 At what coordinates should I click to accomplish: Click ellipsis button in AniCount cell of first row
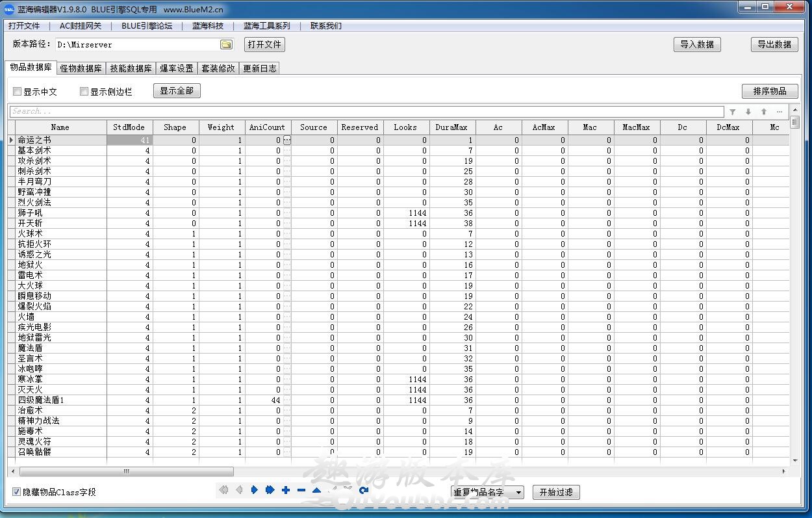287,140
